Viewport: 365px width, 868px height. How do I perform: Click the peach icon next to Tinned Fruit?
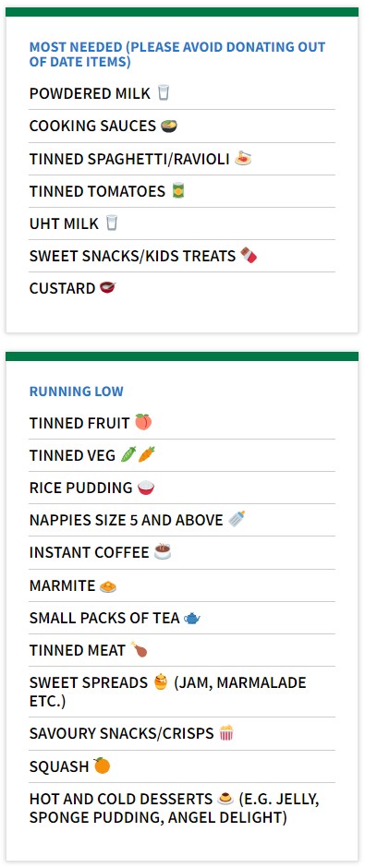point(143,422)
